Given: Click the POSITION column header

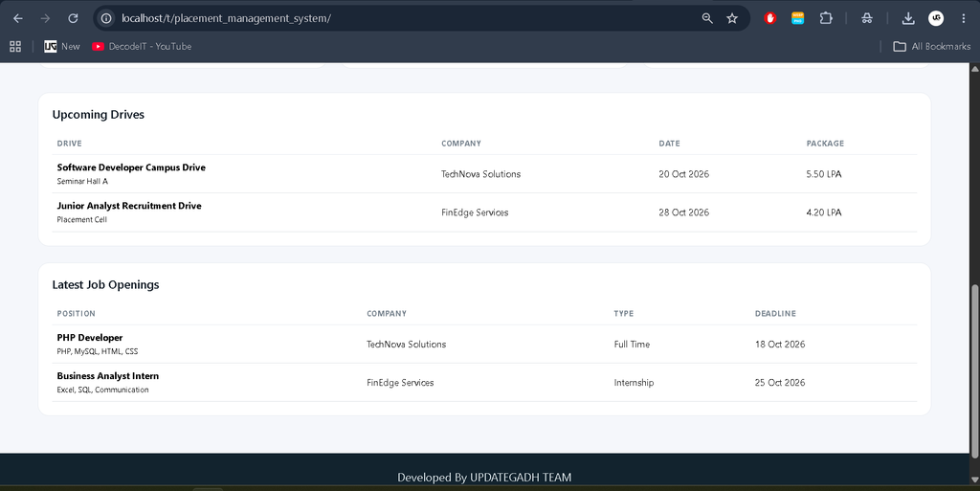Looking at the screenshot, I should point(77,314).
